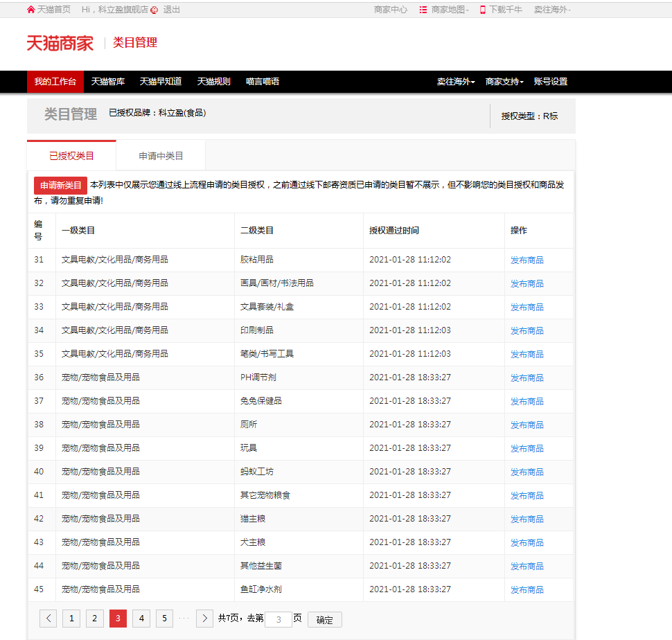Open 账号设置 menu item
The image size is (672, 640).
point(551,82)
